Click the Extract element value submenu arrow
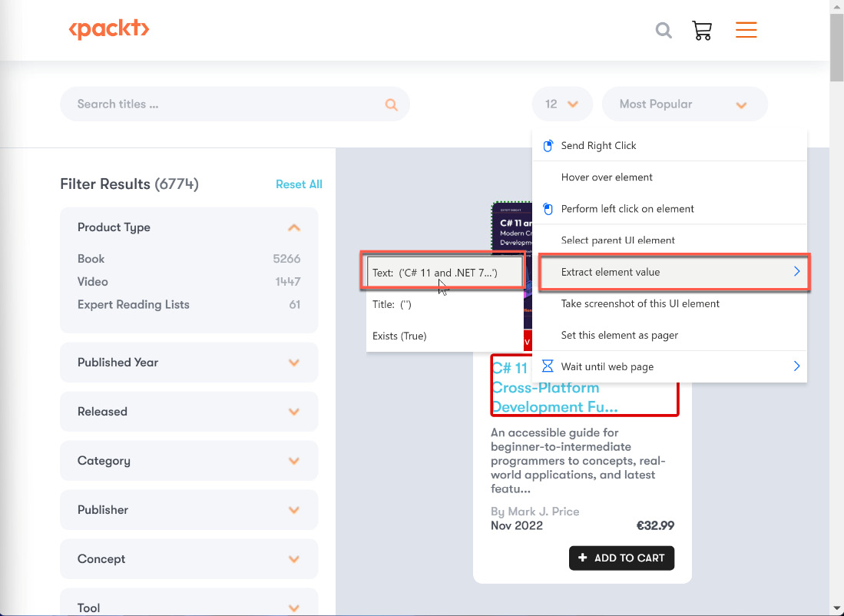 (x=796, y=272)
